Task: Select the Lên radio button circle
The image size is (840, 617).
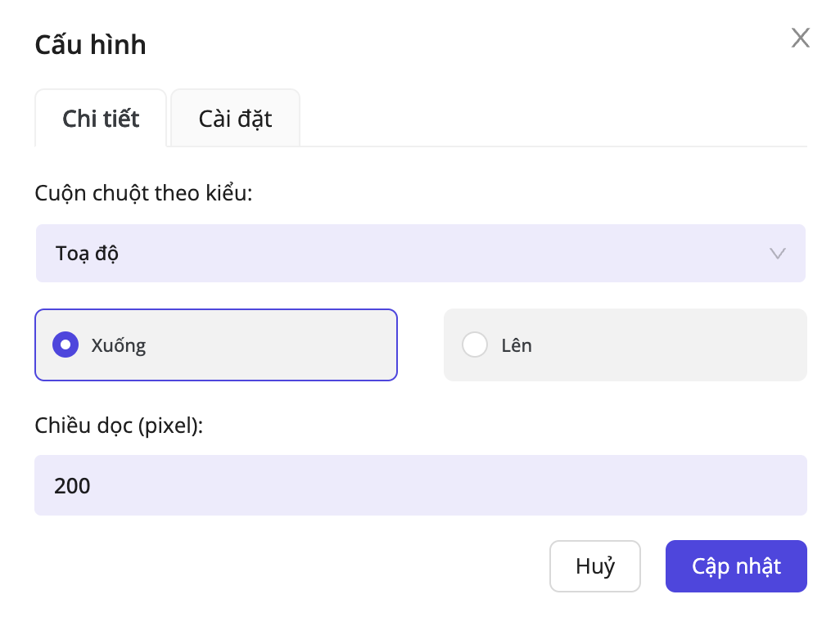Action: click(475, 345)
